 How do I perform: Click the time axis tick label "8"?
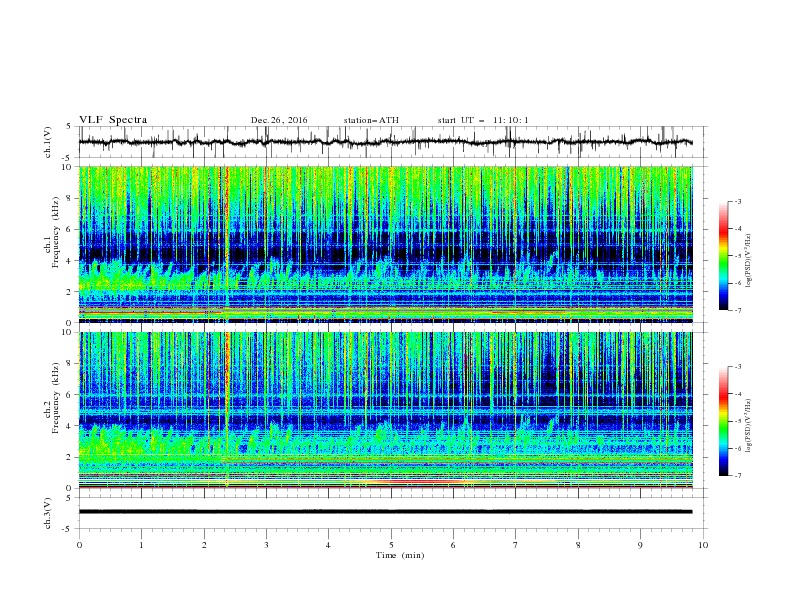[578, 545]
